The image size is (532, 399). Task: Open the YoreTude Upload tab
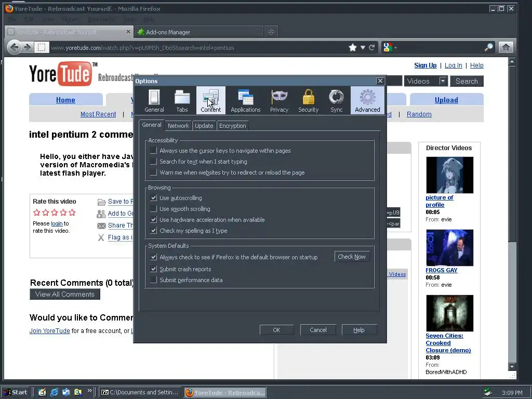(446, 100)
